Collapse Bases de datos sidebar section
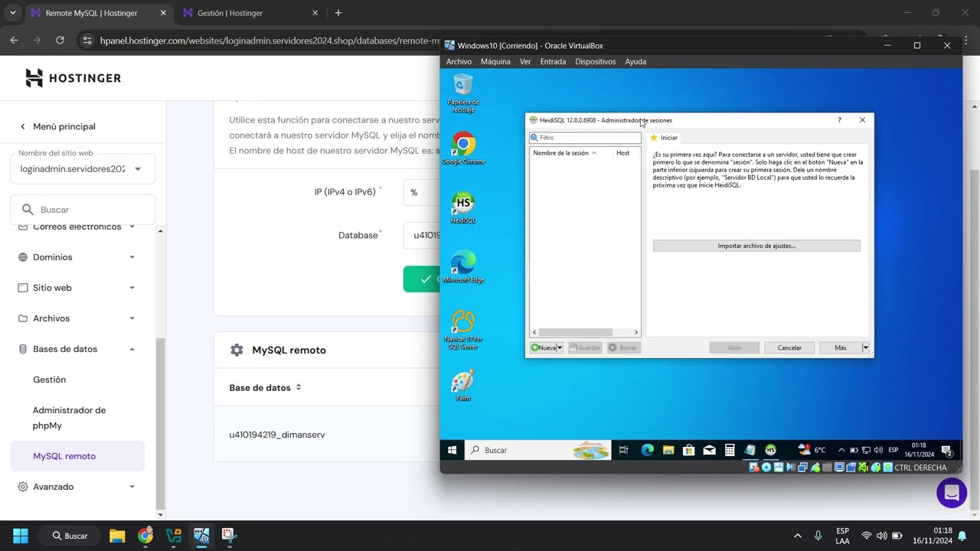Image resolution: width=980 pixels, height=551 pixels. coord(77,349)
